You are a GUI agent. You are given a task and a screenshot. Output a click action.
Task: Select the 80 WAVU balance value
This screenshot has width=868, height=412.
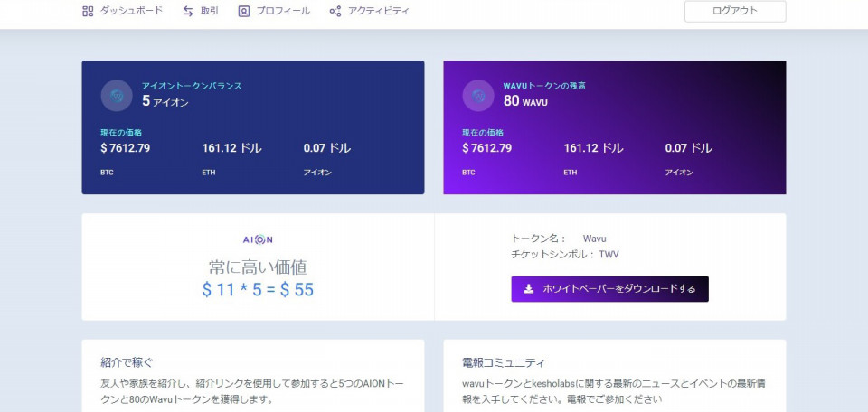(x=525, y=101)
